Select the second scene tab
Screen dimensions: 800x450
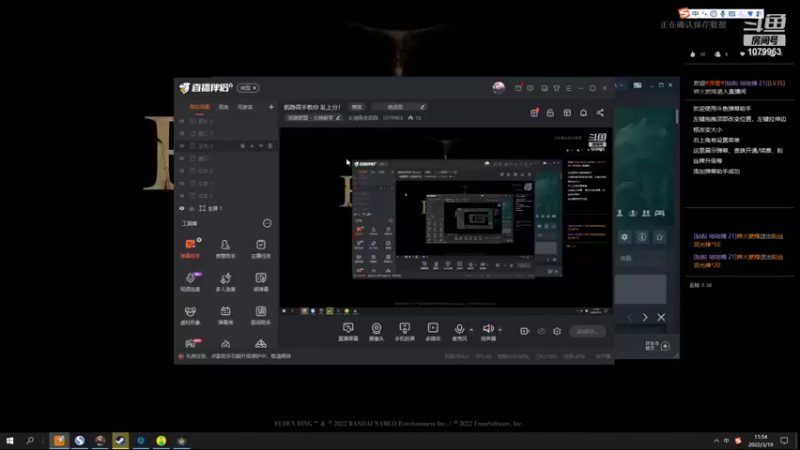[x=223, y=107]
